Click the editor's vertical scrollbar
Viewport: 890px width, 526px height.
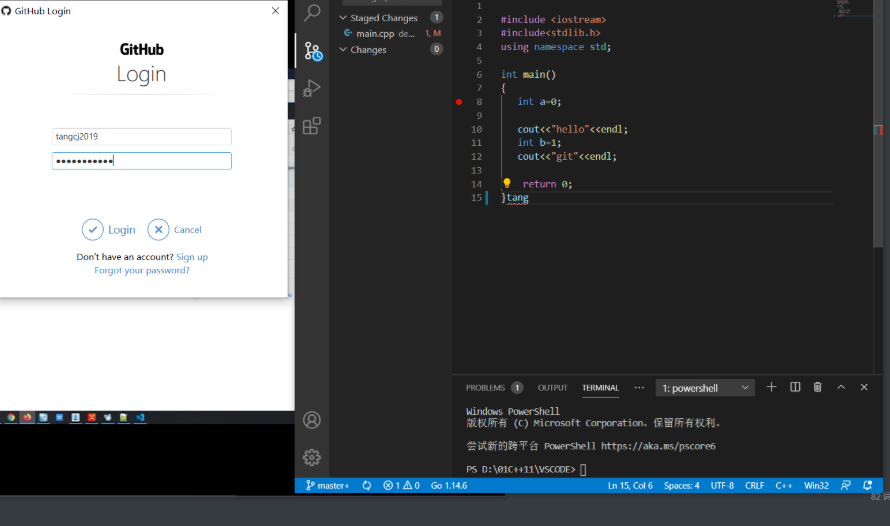(x=878, y=124)
